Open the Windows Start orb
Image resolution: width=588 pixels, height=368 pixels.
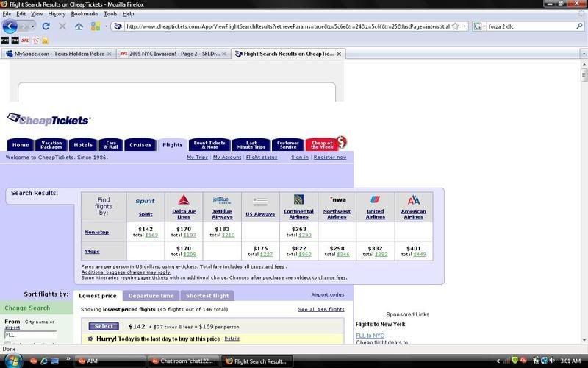pos(13,361)
